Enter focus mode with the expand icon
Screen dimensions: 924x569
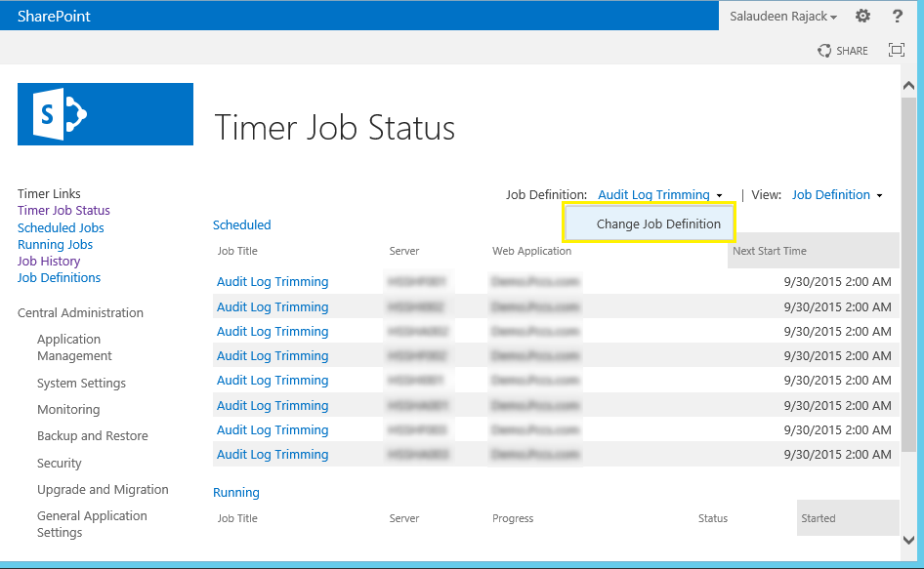tap(896, 50)
